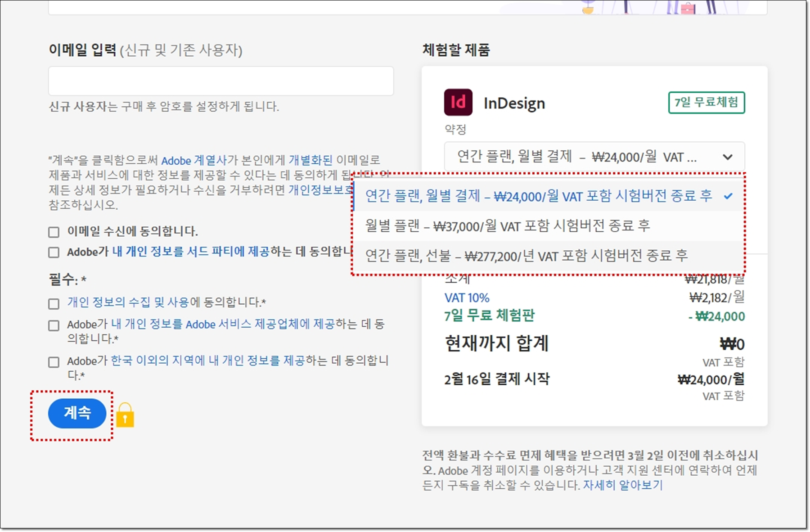Open 내 개인 정보를 서드 파티에 제공 link
This screenshot has width=810, height=532.
click(191, 252)
